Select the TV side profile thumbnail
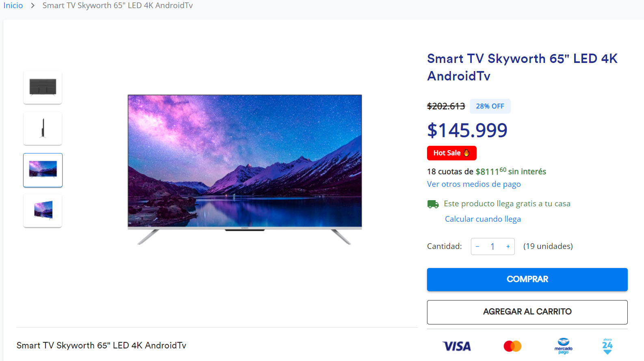The height and width of the screenshot is (361, 644). click(x=43, y=128)
